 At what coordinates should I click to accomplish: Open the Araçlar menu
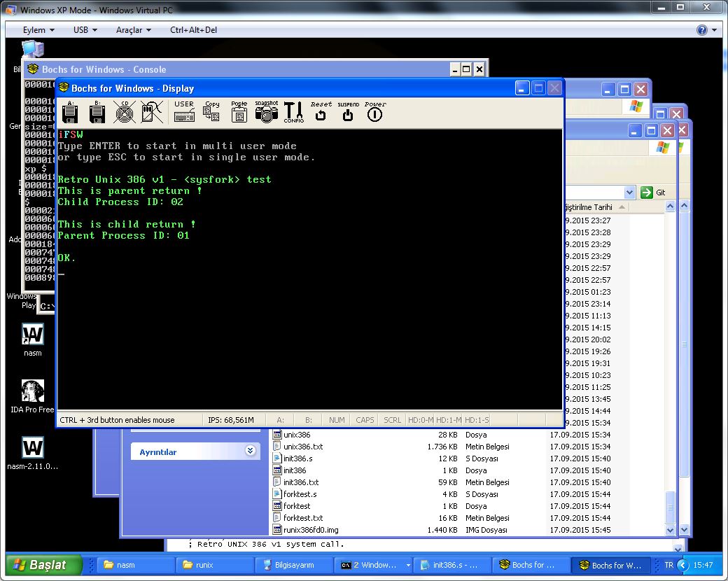[x=133, y=30]
